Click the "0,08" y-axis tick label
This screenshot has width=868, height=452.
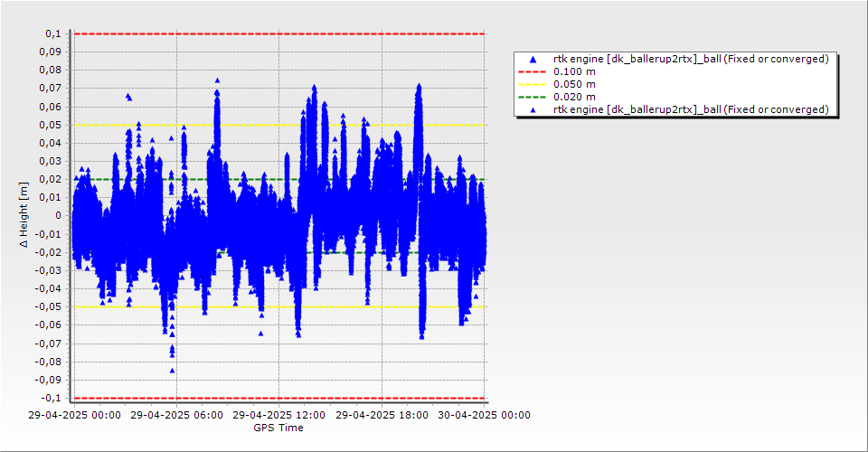pos(51,71)
